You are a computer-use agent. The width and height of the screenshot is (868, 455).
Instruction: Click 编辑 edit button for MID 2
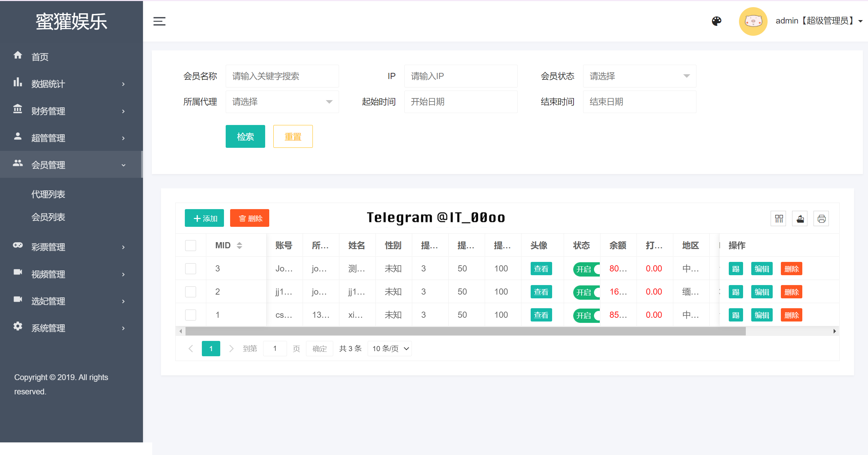point(762,292)
